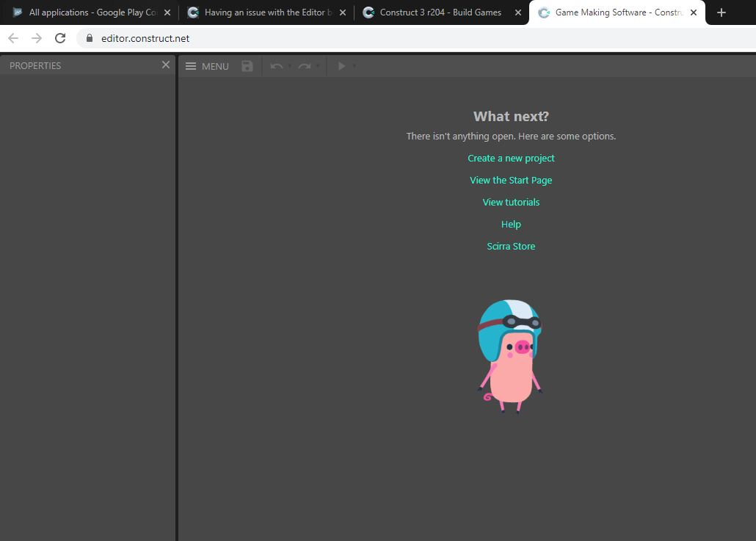This screenshot has height=541, width=756.
Task: Click the Help link
Action: tap(511, 224)
